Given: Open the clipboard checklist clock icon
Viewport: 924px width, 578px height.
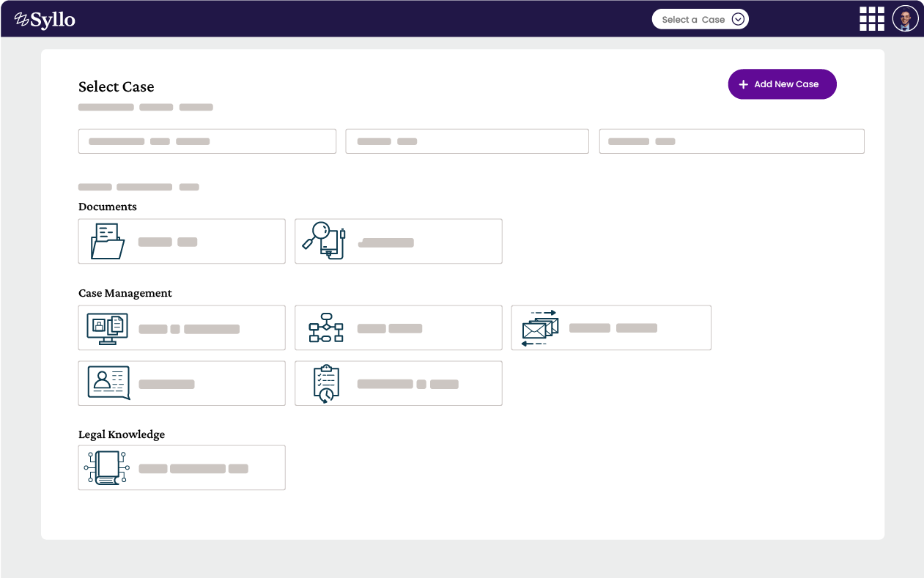Looking at the screenshot, I should (326, 383).
